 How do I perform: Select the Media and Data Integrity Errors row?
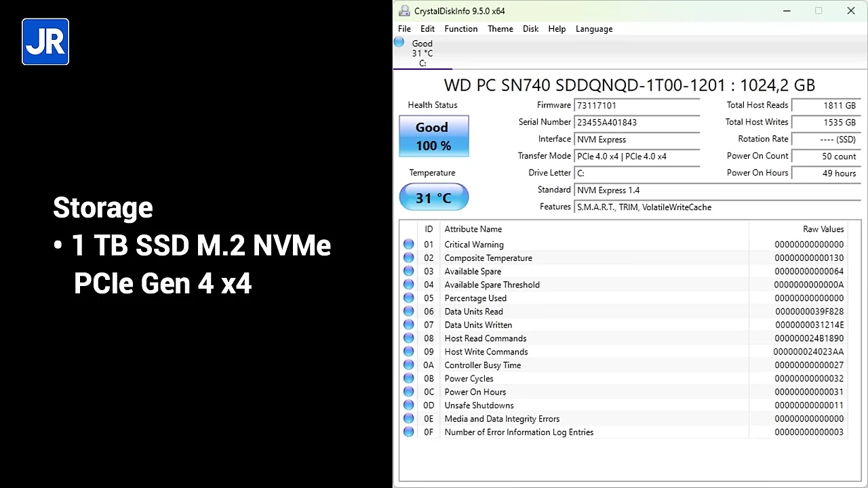click(502, 419)
